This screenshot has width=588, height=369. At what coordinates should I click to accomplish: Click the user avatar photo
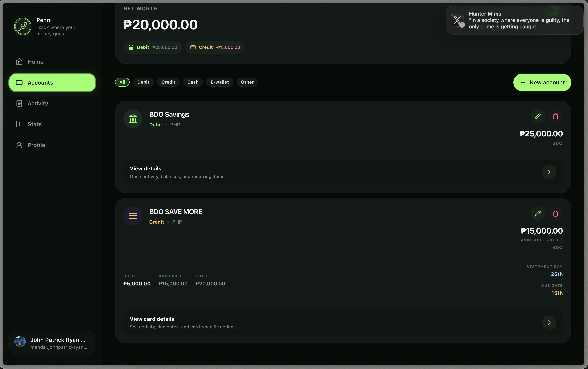[20, 342]
